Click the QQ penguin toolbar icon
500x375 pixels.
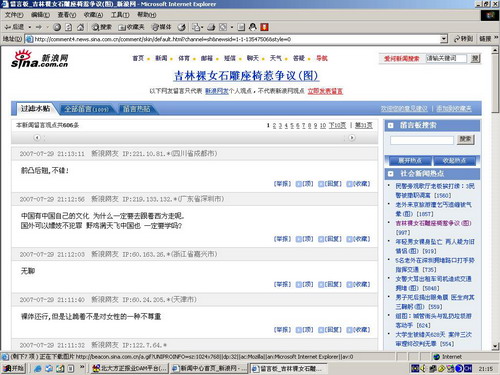pos(253,27)
